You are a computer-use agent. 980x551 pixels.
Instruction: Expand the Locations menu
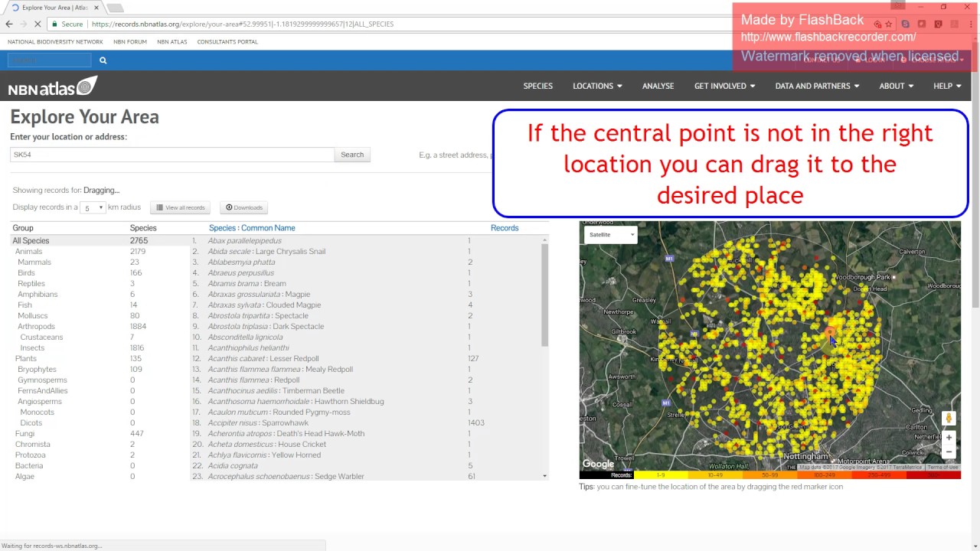click(597, 86)
